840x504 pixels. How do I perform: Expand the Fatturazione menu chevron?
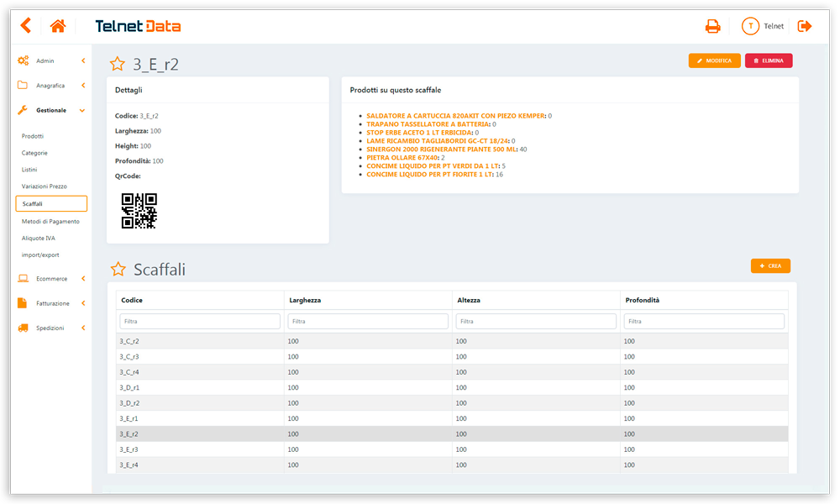point(83,303)
